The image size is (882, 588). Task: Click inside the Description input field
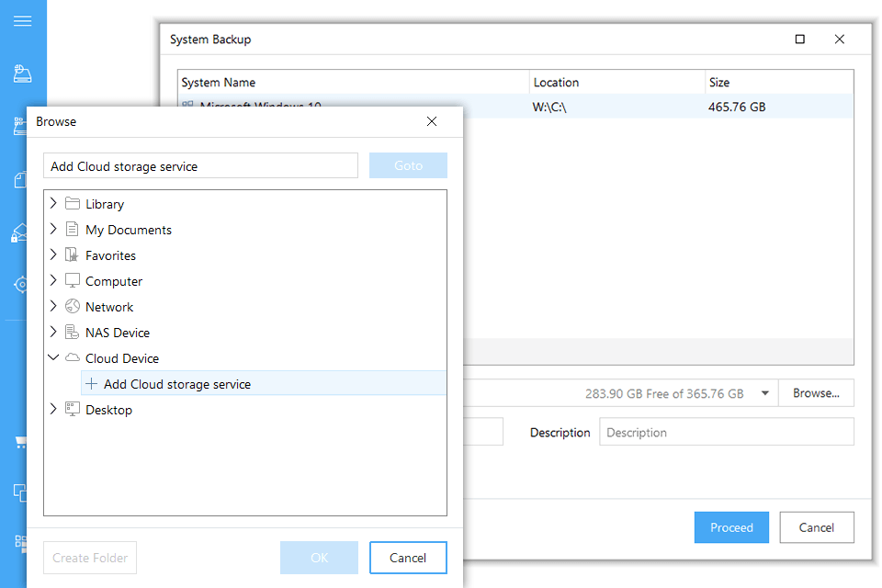pos(726,431)
